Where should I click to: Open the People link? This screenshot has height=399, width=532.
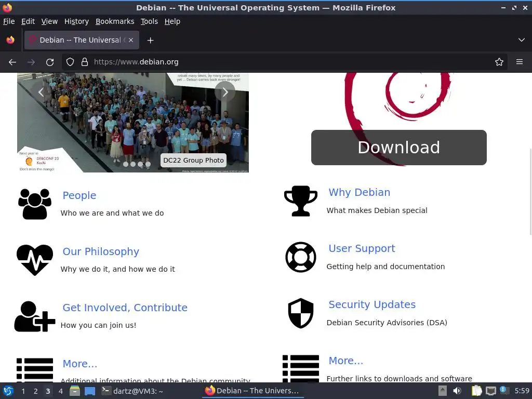pyautogui.click(x=79, y=195)
